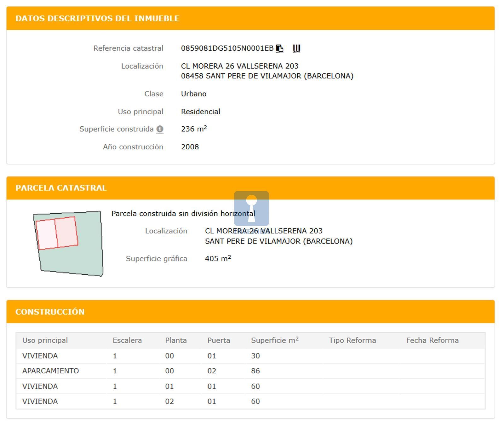The image size is (504, 425).
Task: Click the Fecha Reforma column header
Action: tap(432, 340)
